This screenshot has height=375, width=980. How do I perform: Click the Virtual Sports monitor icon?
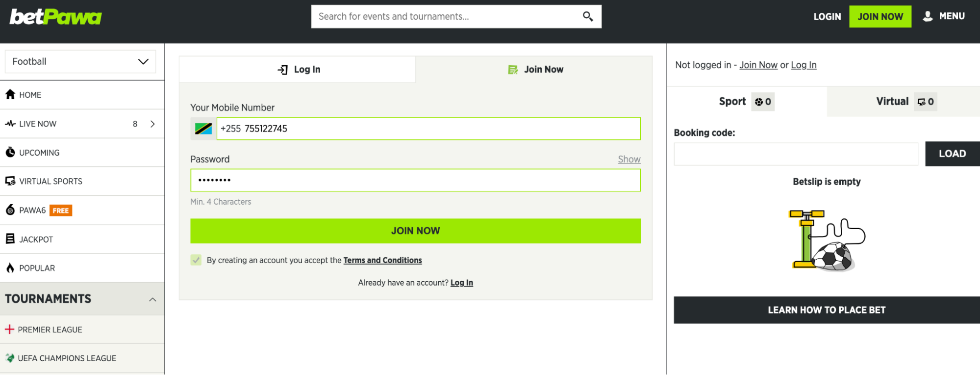[x=10, y=181]
